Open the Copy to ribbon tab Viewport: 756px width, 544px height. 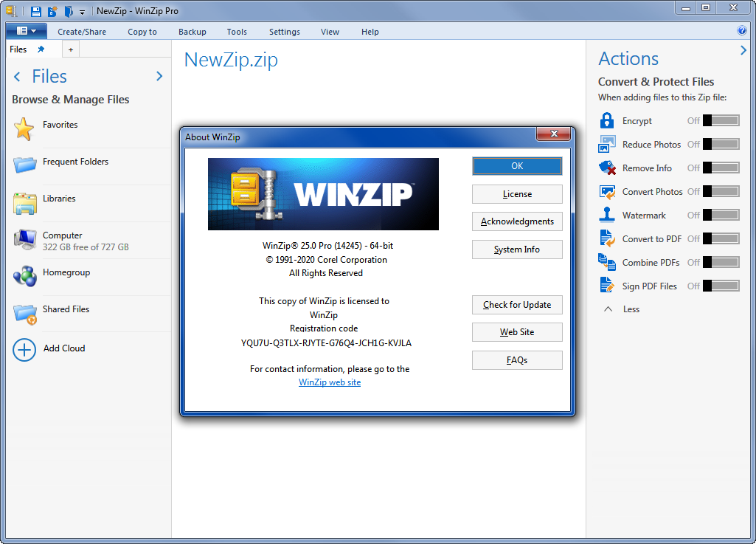tap(142, 32)
